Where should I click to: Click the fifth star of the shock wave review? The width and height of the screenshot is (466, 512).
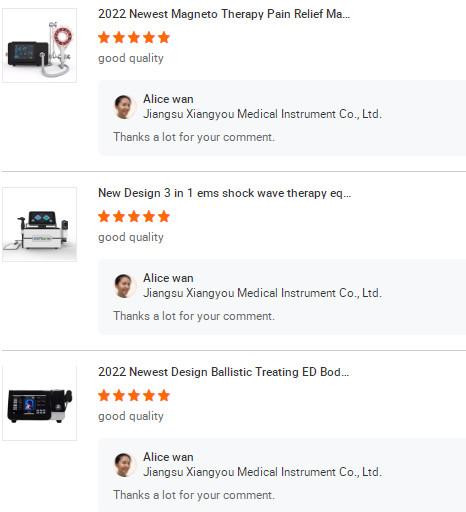164,216
